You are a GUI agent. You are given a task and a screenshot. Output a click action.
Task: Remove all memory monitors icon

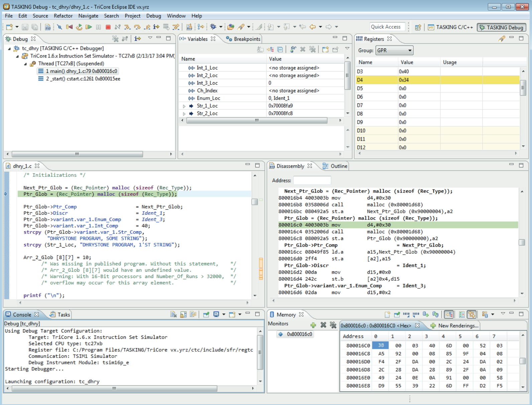click(333, 325)
